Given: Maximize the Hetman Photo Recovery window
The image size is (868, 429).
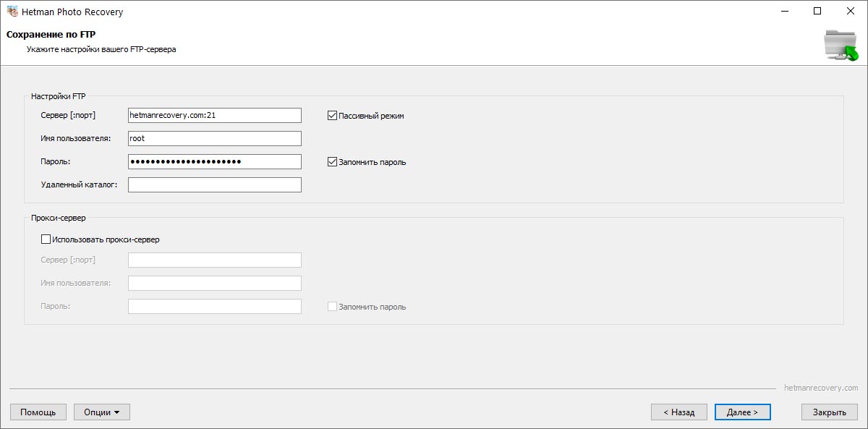Looking at the screenshot, I should [817, 12].
